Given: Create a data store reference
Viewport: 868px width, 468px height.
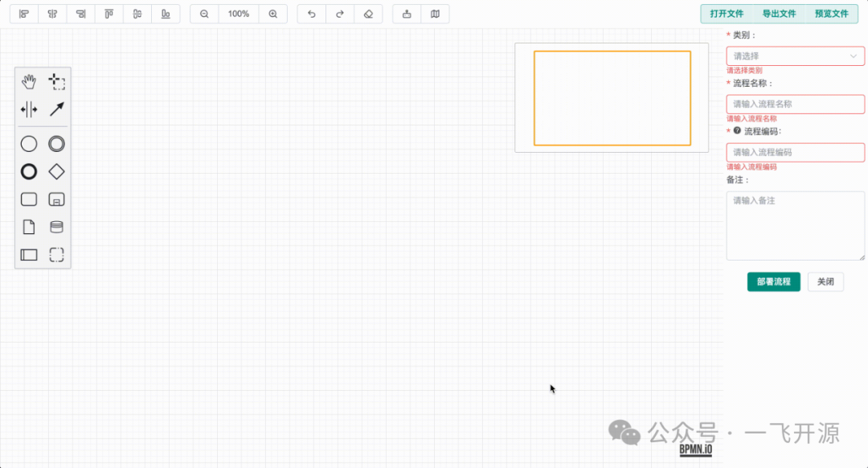Looking at the screenshot, I should pyautogui.click(x=56, y=227).
